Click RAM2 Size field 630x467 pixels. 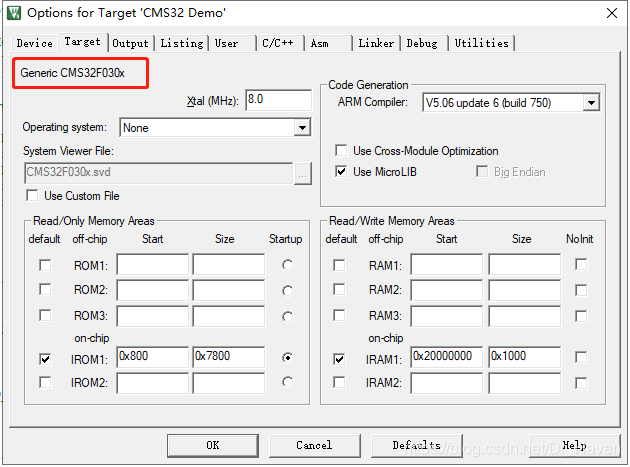[524, 290]
